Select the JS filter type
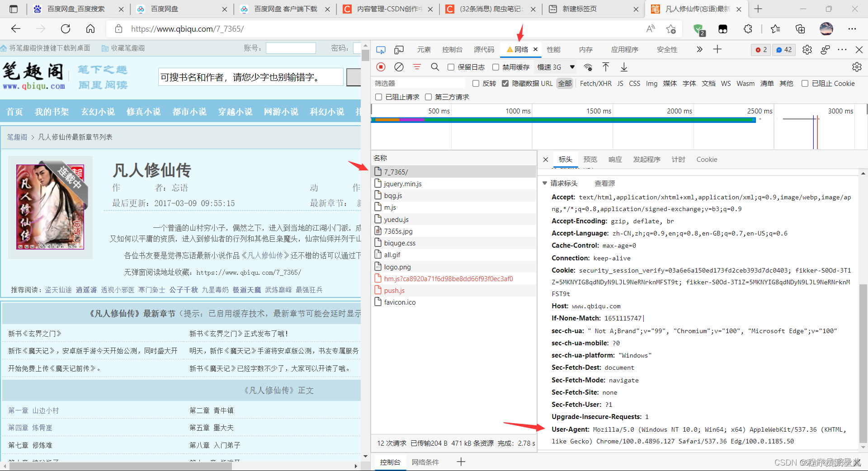This screenshot has height=471, width=868. pyautogui.click(x=620, y=84)
